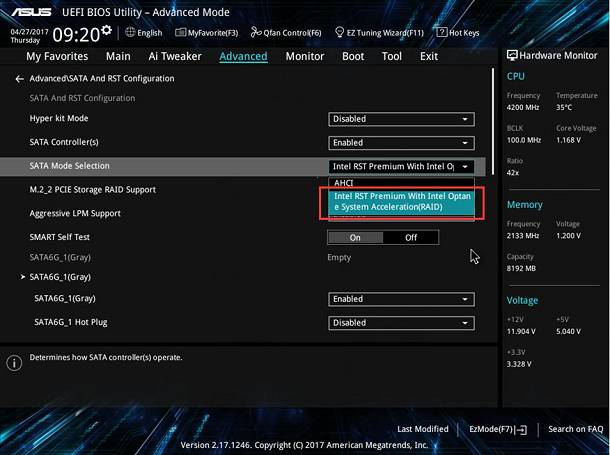Select the SATA Mode Selection row
610x455 pixels.
[x=243, y=166]
